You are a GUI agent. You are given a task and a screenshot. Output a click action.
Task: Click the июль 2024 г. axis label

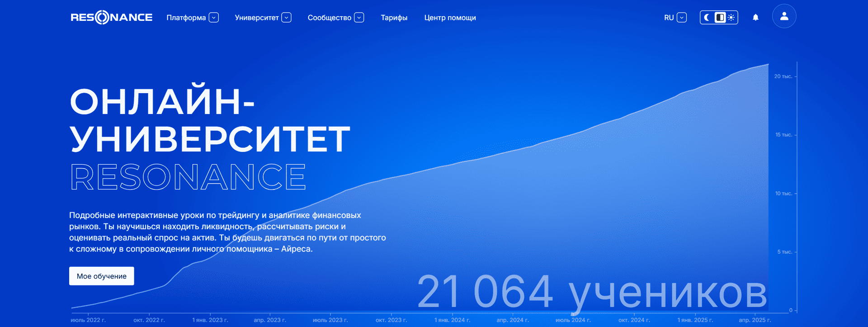click(x=573, y=320)
